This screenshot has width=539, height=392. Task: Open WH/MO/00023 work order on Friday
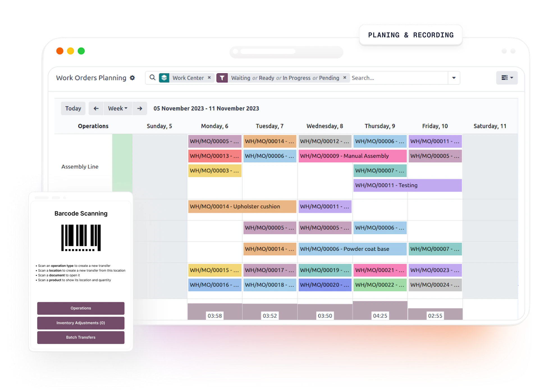(x=435, y=270)
